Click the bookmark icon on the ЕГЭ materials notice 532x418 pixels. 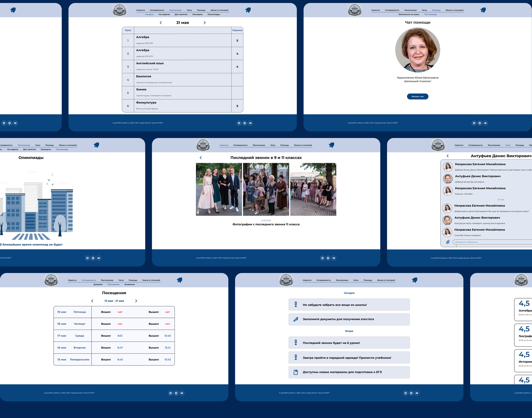tap(296, 372)
